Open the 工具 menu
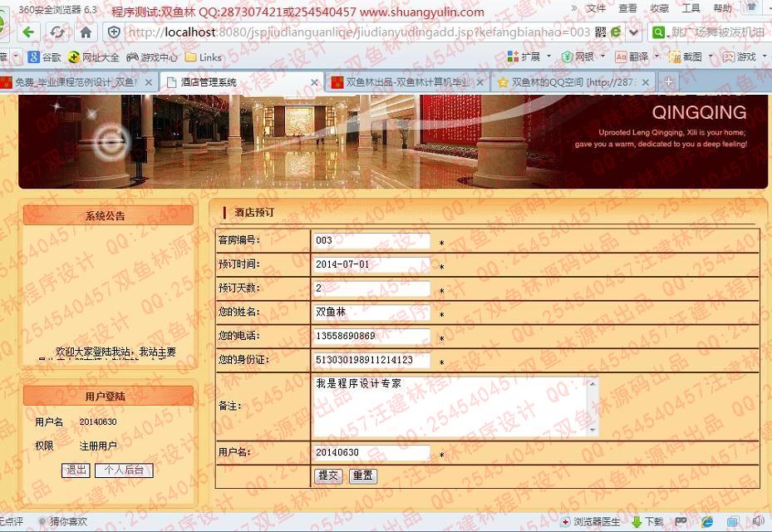Viewport: 772px width, 532px height. tap(691, 8)
